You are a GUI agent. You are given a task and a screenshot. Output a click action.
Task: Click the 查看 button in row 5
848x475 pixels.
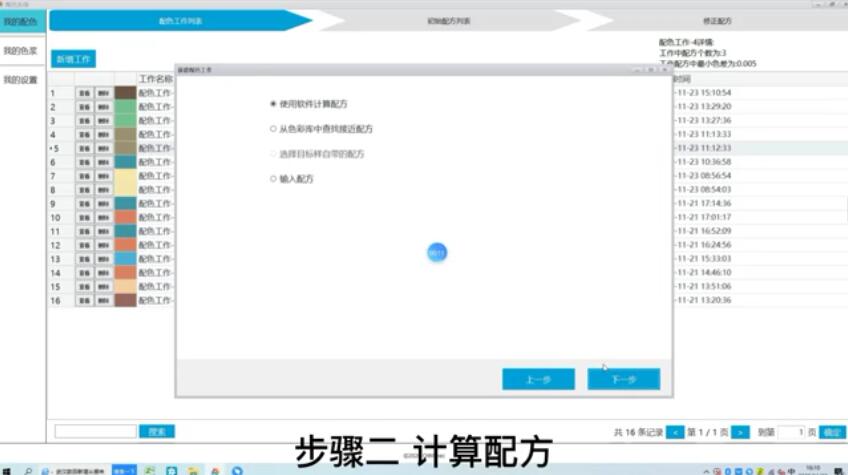84,148
